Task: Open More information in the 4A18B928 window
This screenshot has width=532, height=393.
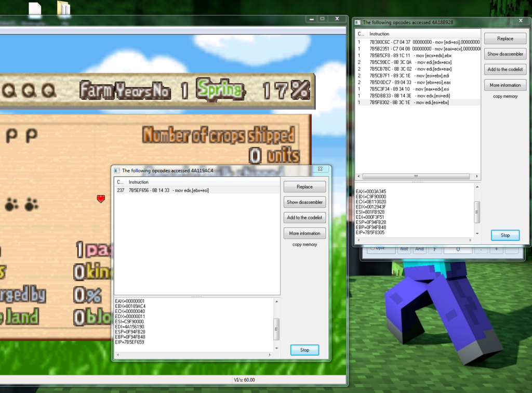Action: tap(505, 85)
